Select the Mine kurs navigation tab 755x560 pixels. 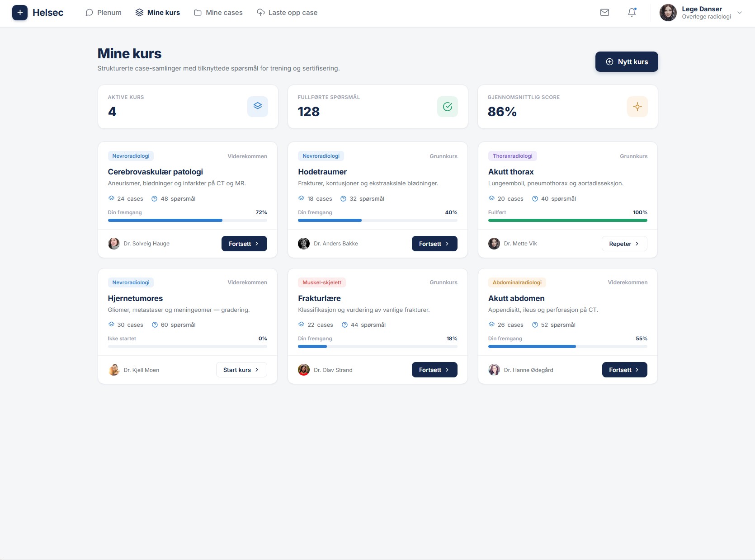158,13
